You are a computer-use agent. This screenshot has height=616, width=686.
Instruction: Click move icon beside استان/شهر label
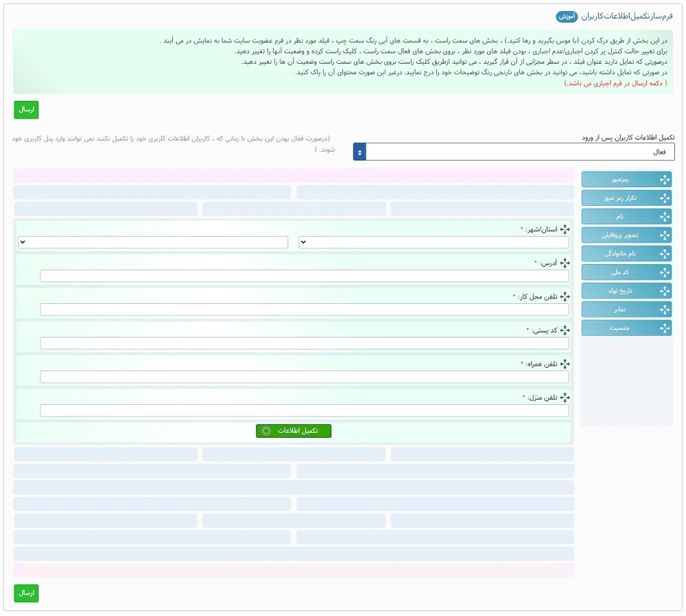pos(565,229)
